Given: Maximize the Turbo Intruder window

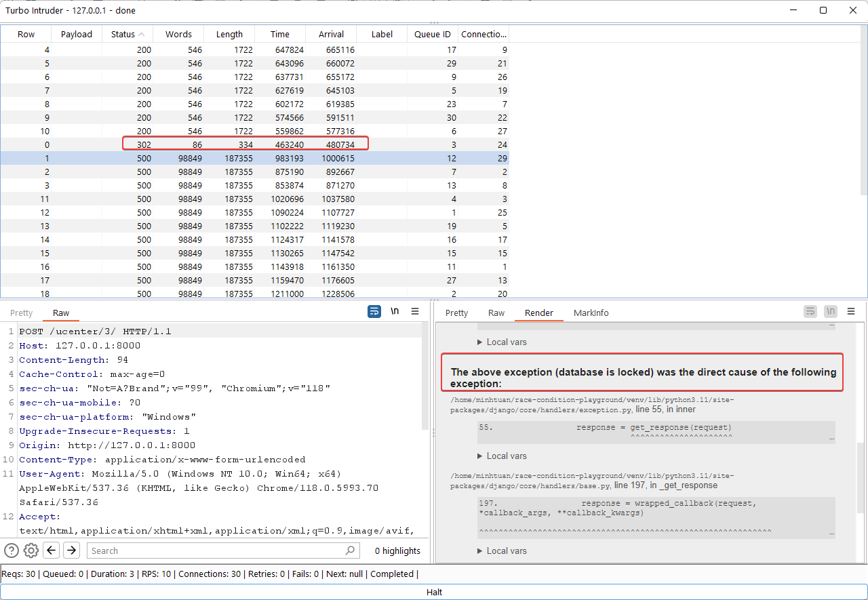Looking at the screenshot, I should pos(823,10).
